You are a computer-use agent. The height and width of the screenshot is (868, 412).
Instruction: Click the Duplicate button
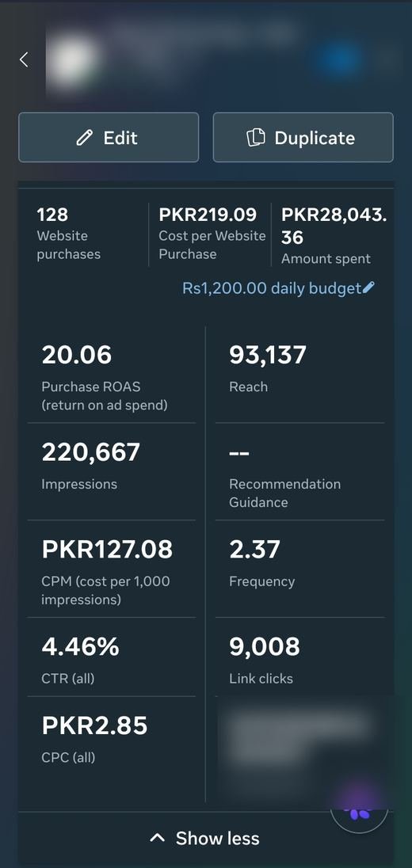pos(303,137)
